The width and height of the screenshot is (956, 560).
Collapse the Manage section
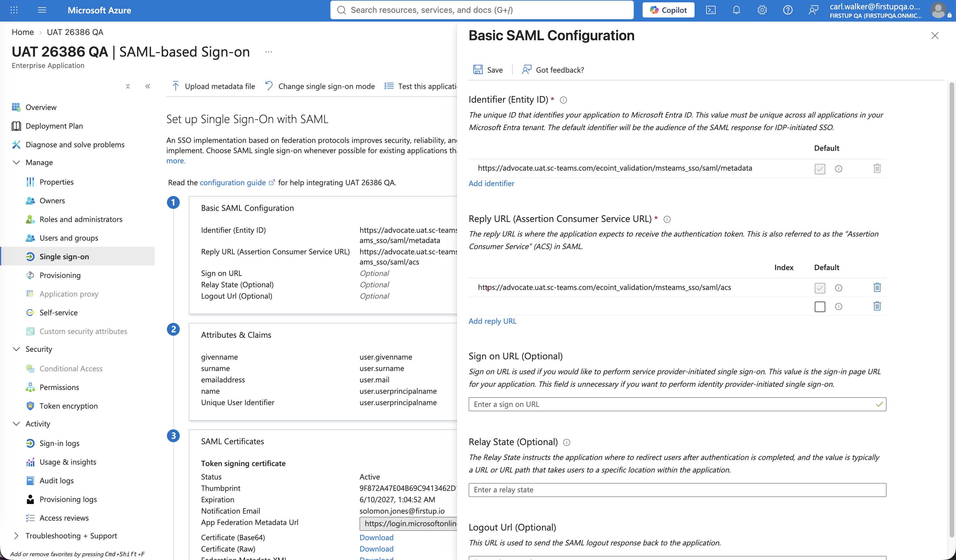(16, 162)
